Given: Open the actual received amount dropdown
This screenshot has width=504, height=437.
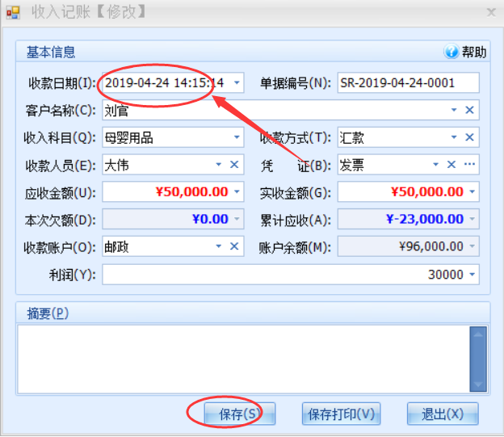Looking at the screenshot, I should 471,192.
